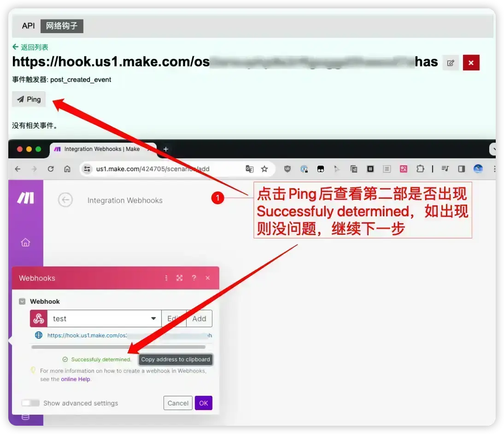Confirm with OK in Webhooks dialog
Image resolution: width=504 pixels, height=434 pixels.
pyautogui.click(x=204, y=403)
